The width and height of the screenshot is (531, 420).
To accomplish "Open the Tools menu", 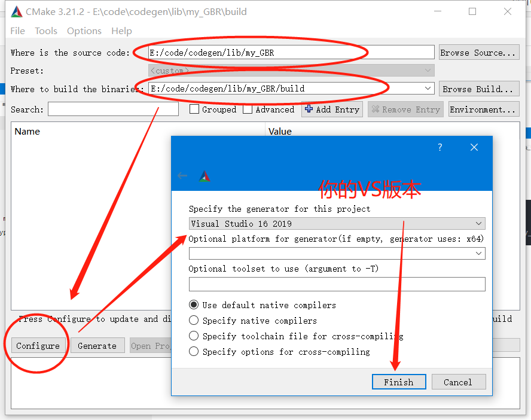I will [x=46, y=31].
